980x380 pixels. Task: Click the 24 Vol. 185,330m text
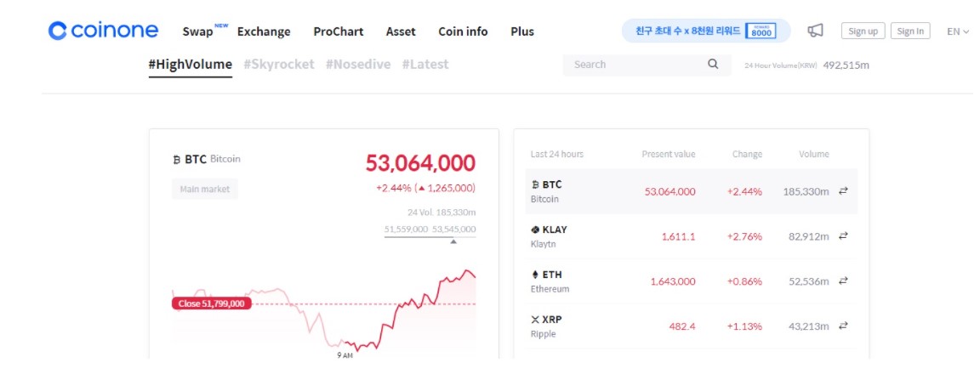pos(442,213)
